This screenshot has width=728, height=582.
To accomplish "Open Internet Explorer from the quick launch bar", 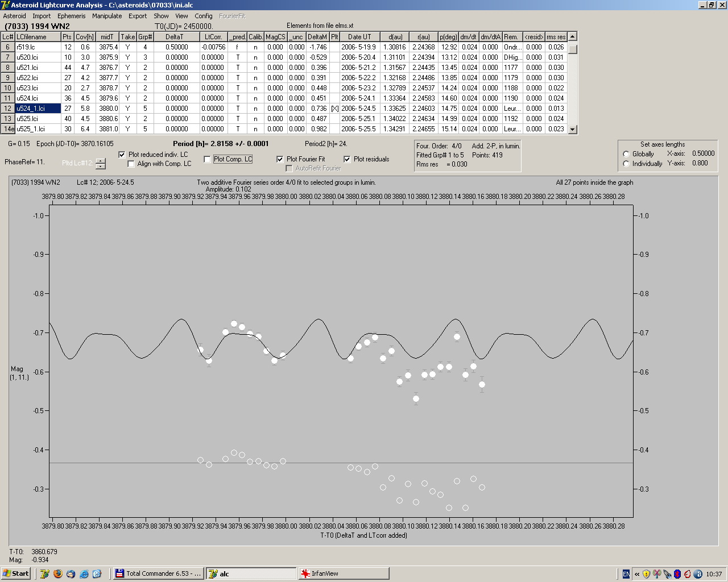I will tap(84, 573).
